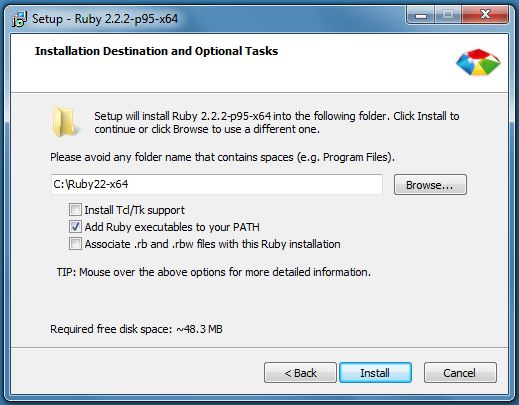Tick the Associate .rb and .rbw files checkbox
Viewport: 519px width, 405px height.
[x=75, y=244]
